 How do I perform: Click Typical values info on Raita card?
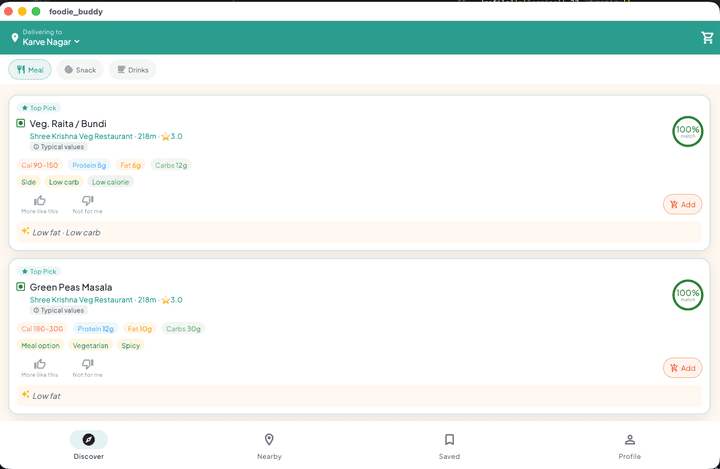pyautogui.click(x=58, y=147)
